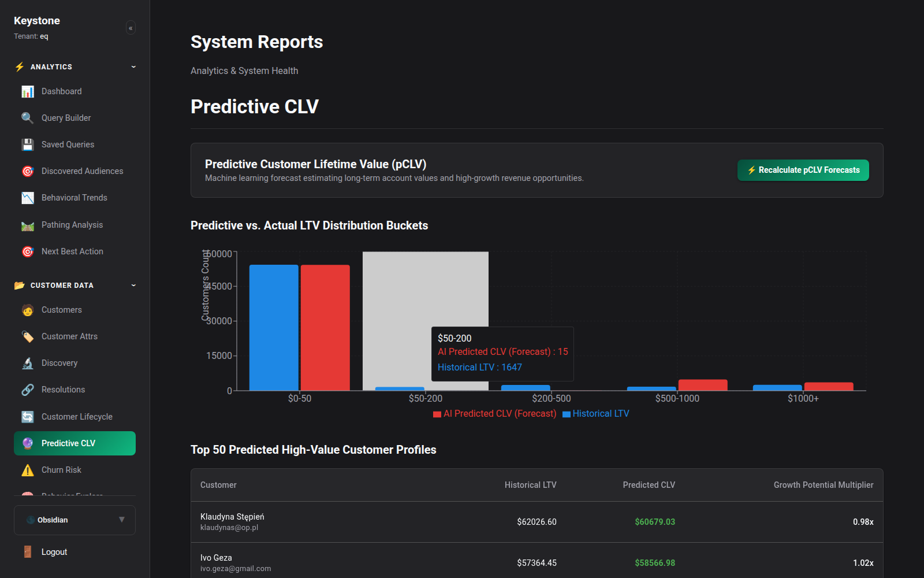Toggle AI Predicted CLV legend entry
Image resolution: width=924 pixels, height=578 pixels.
click(495, 414)
